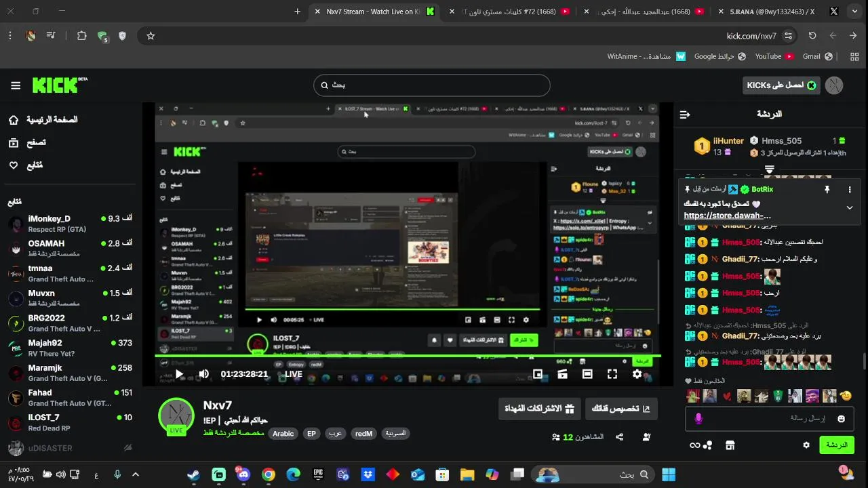
Task: Open the following sidebar link (متابع)
Action: click(x=26, y=165)
